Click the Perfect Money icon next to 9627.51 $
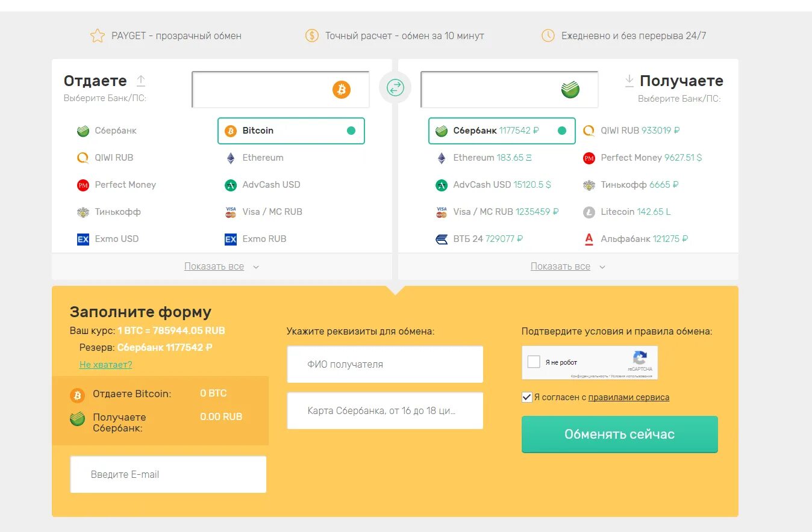 (589, 158)
